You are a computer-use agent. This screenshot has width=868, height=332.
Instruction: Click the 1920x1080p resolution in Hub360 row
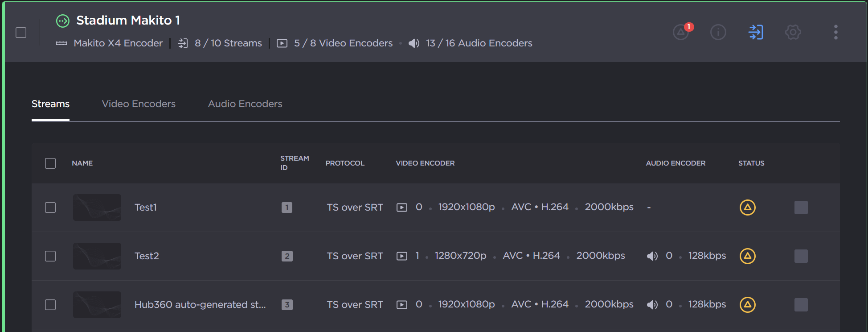(x=467, y=304)
